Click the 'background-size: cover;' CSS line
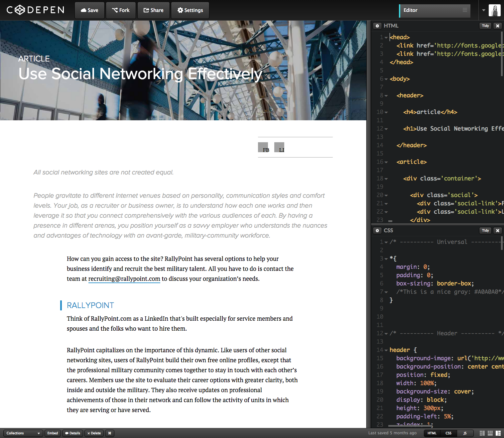 point(435,392)
